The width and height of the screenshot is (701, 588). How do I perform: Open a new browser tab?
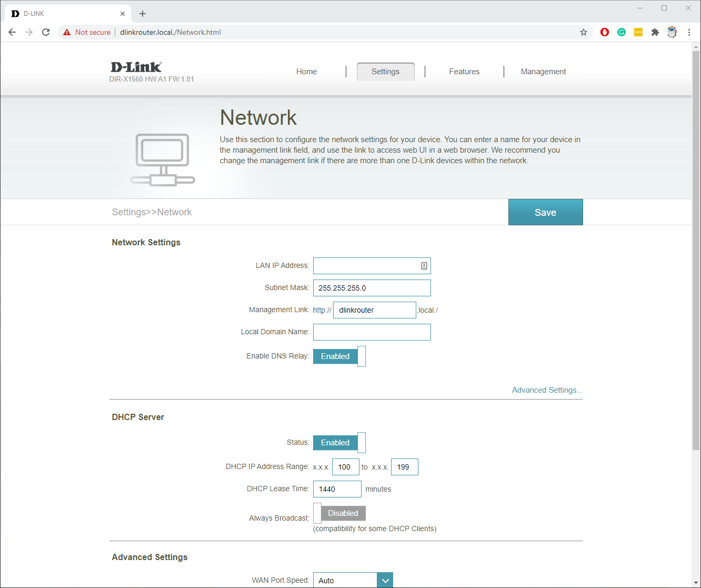click(143, 14)
